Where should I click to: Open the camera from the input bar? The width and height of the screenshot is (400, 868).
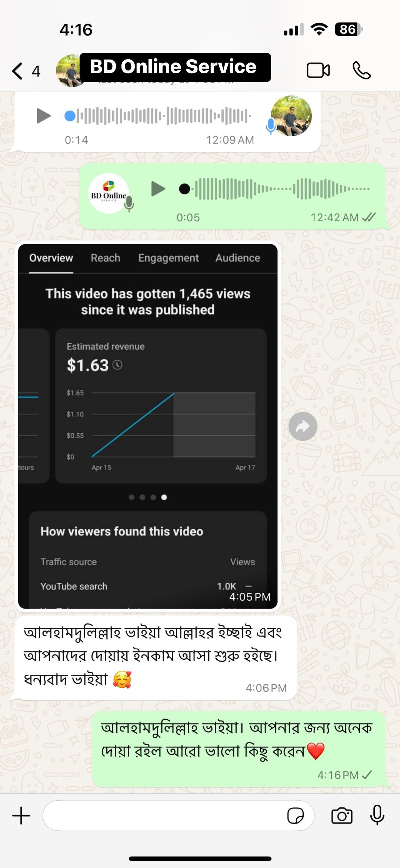341,815
